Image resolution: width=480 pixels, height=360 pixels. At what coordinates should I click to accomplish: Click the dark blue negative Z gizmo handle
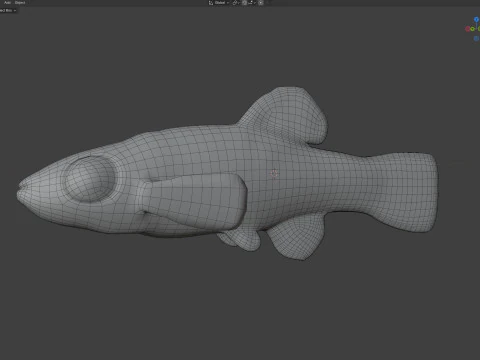coord(476,39)
